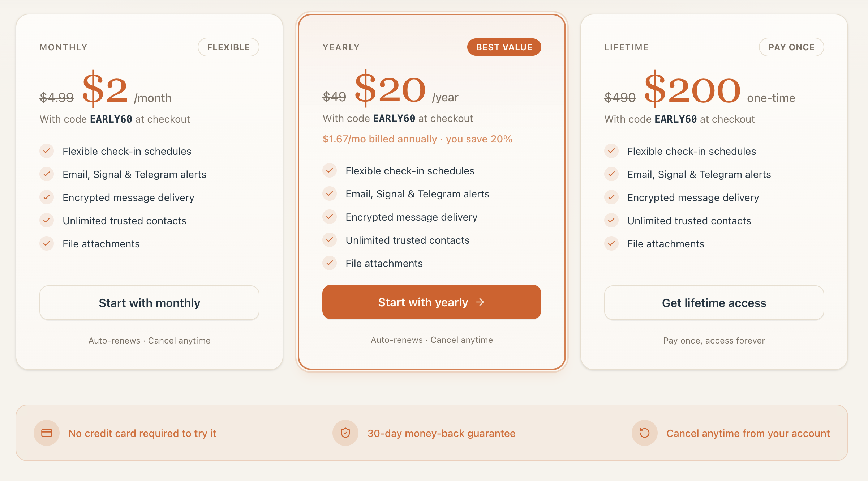Image resolution: width=868 pixels, height=481 pixels.
Task: Click the Start with monthly button
Action: (x=149, y=303)
